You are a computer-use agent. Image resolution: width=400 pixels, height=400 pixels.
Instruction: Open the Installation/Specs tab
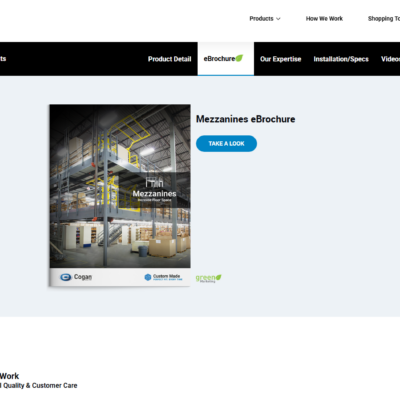[x=341, y=59]
